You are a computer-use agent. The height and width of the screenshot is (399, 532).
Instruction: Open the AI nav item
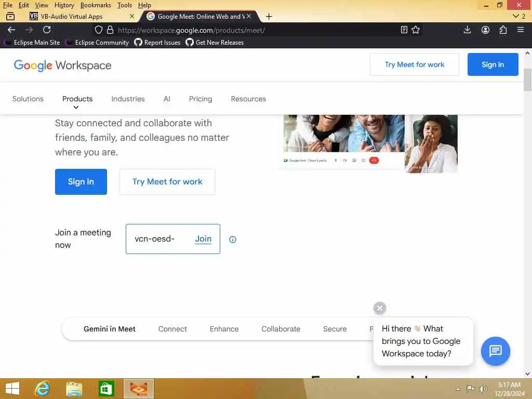point(167,99)
